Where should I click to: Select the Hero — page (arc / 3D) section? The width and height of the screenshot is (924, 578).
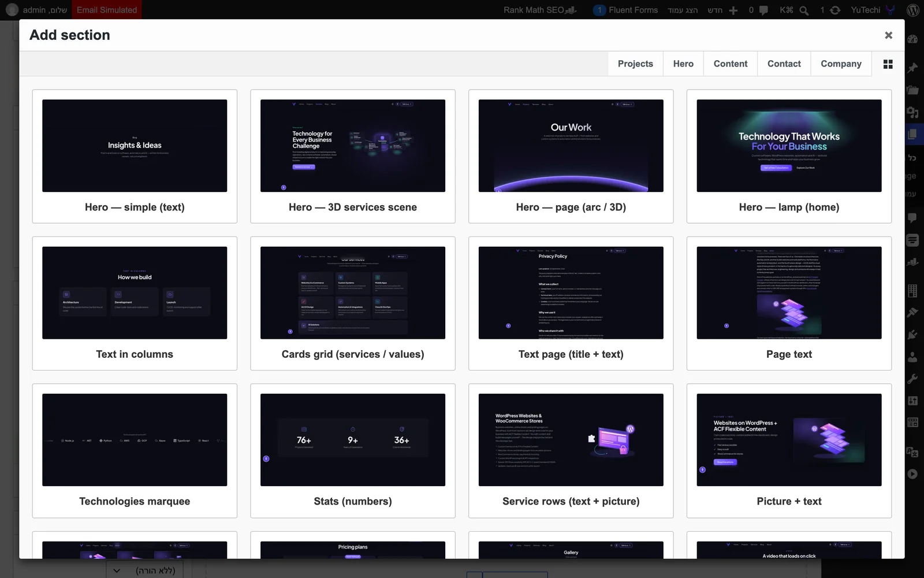click(x=571, y=156)
